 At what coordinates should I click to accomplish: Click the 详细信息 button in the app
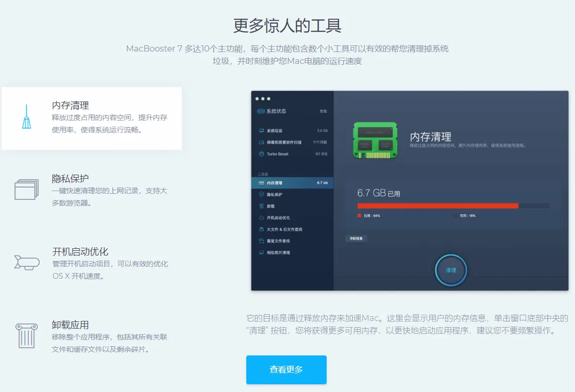point(356,238)
